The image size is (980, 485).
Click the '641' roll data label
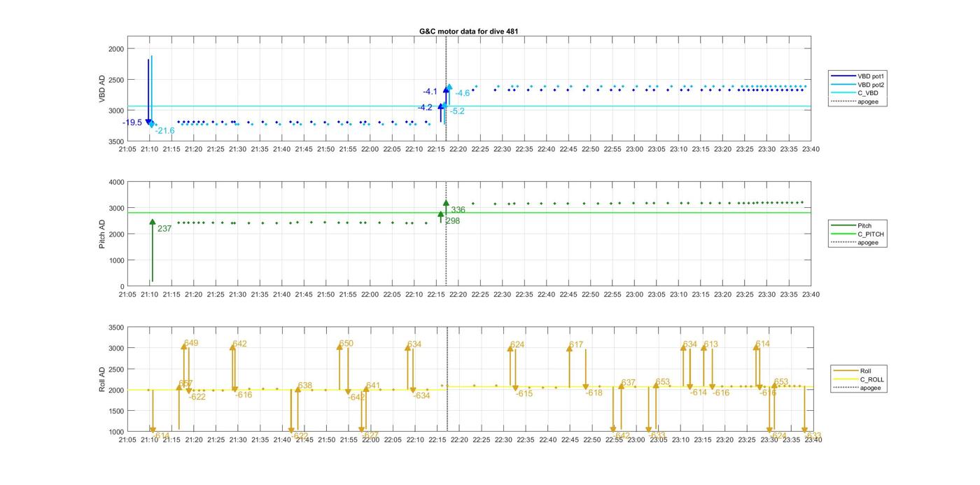click(x=373, y=386)
